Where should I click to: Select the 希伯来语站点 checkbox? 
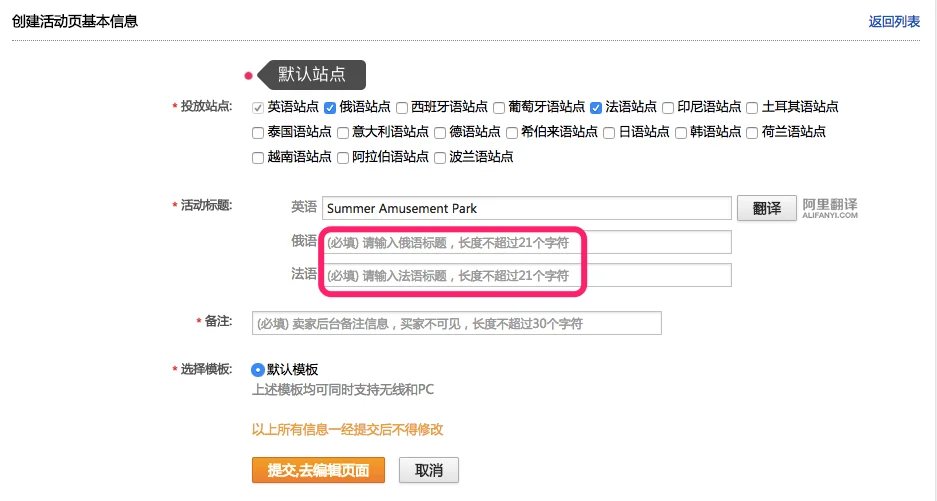(x=512, y=133)
